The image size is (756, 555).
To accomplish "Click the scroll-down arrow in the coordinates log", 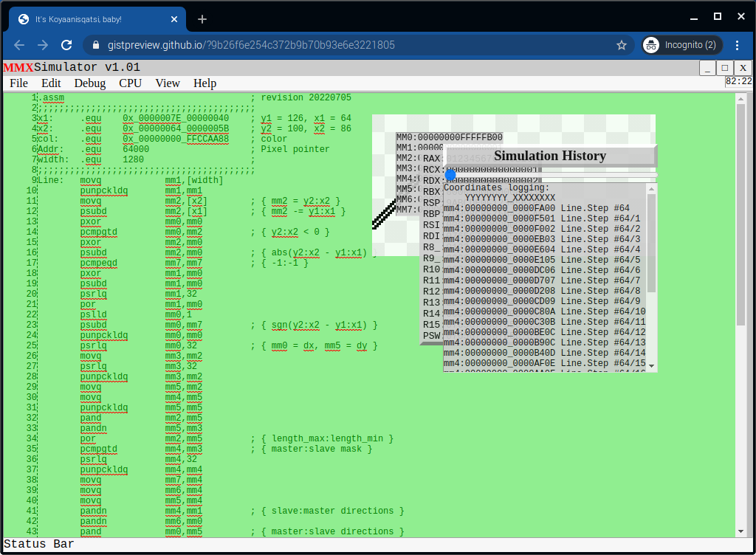I will tap(651, 367).
